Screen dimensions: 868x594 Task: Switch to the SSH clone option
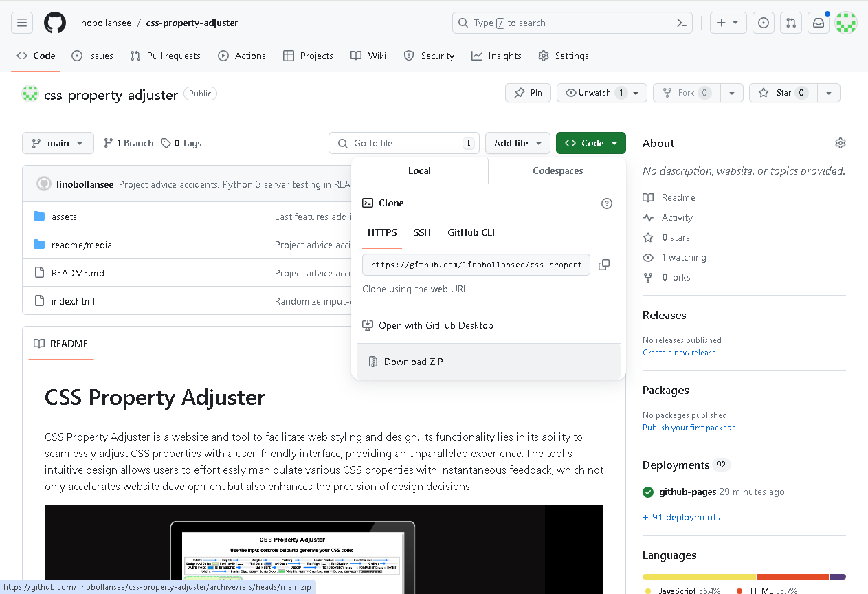pyautogui.click(x=421, y=232)
